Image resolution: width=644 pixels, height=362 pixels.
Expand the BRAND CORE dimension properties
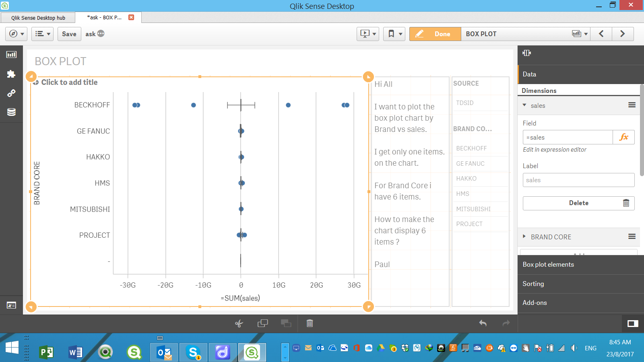click(524, 237)
